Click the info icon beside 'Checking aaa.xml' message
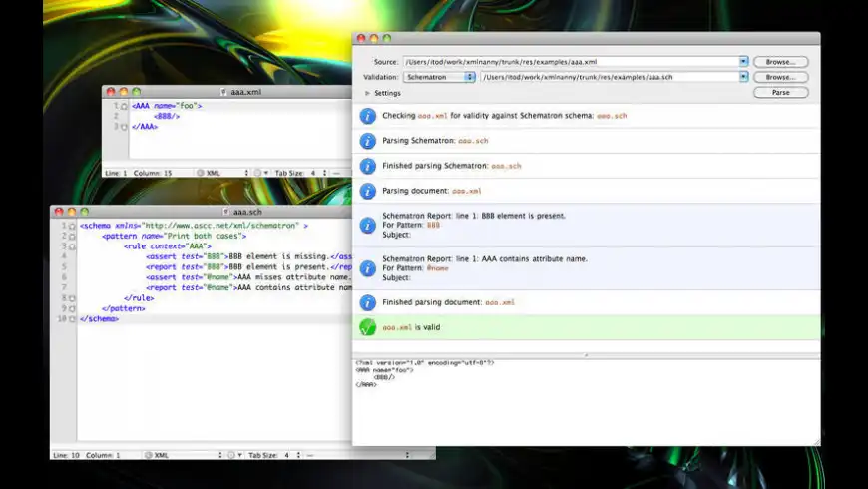This screenshot has height=489, width=868. (367, 116)
